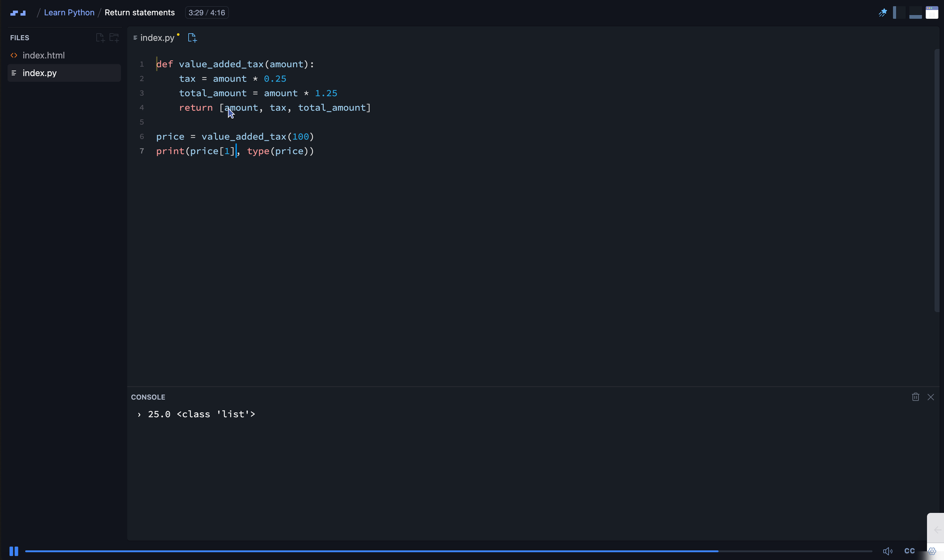Click the Return statements lesson title

point(140,13)
